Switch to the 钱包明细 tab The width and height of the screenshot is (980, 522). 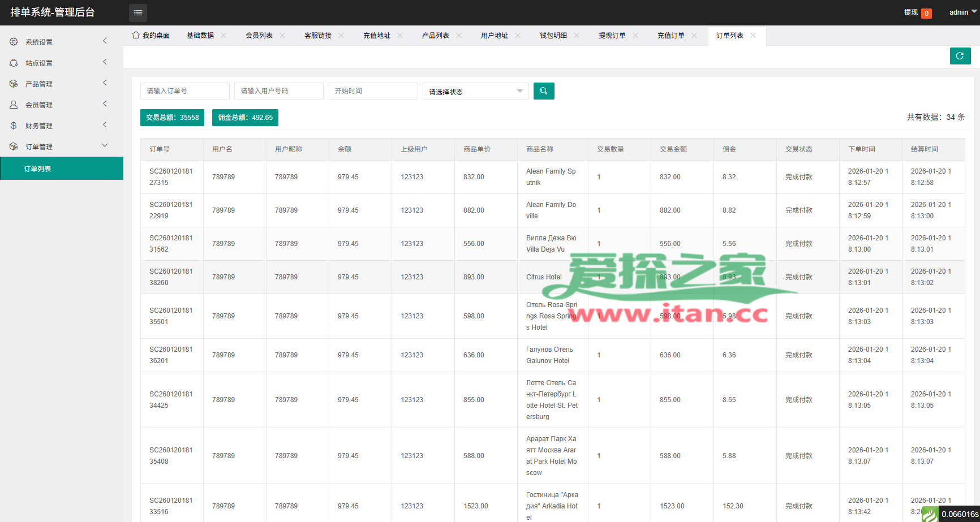(x=553, y=36)
